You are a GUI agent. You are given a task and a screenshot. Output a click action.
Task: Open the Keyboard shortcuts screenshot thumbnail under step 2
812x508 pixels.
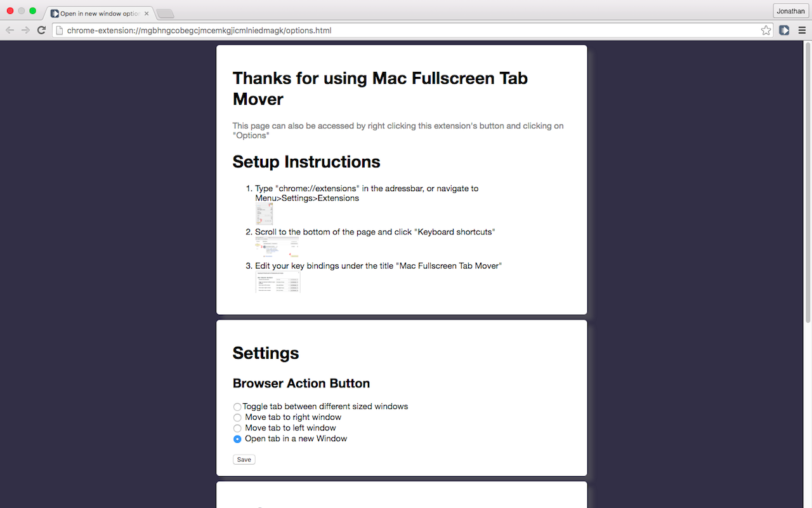click(x=277, y=248)
